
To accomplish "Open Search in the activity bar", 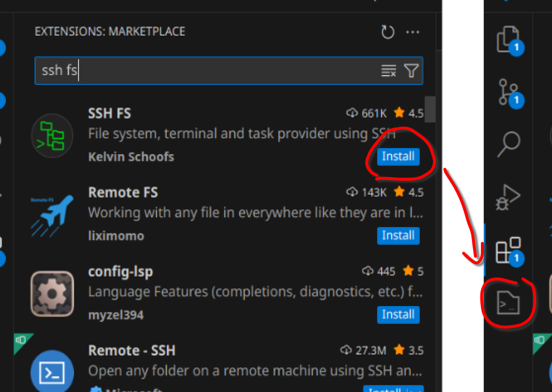I will (x=509, y=144).
